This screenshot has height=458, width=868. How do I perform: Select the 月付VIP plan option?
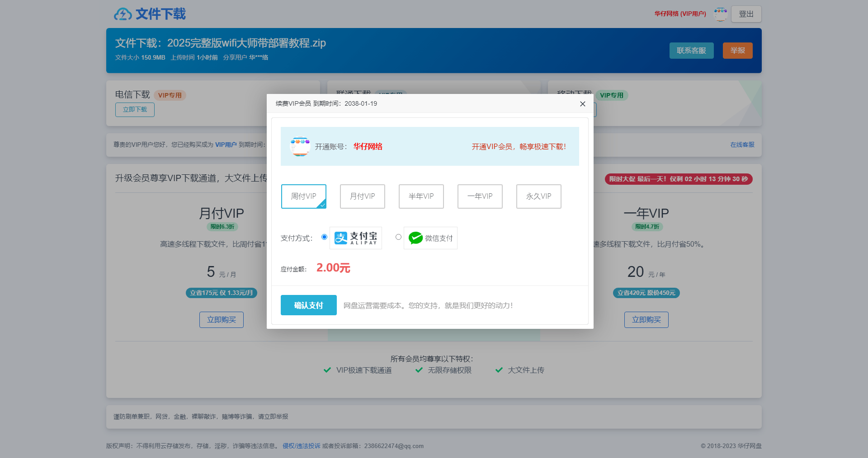click(x=362, y=196)
